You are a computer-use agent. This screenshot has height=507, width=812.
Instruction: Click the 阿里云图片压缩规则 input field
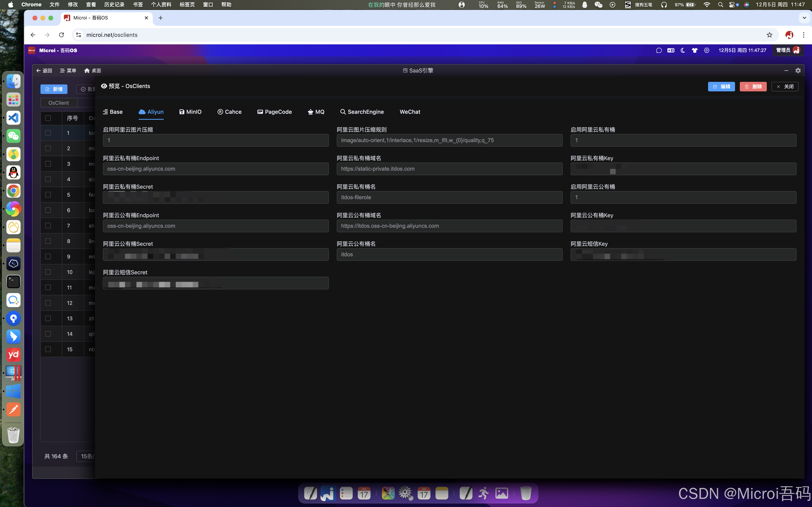pyautogui.click(x=449, y=140)
